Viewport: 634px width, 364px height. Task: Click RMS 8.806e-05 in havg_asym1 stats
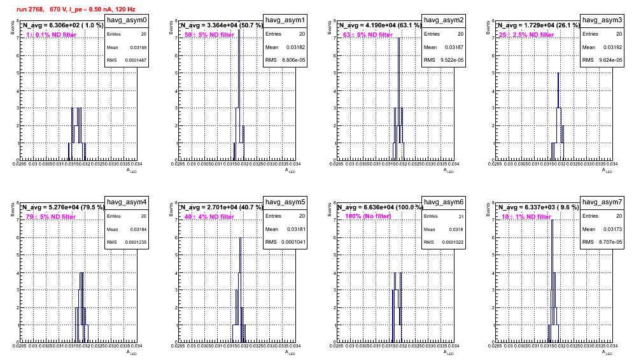click(x=285, y=60)
